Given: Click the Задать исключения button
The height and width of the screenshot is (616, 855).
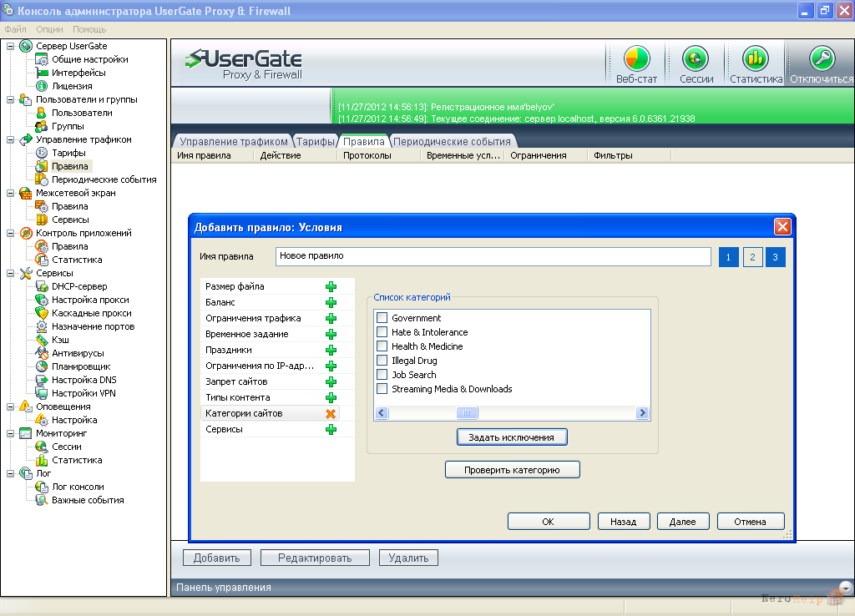Looking at the screenshot, I should (512, 437).
